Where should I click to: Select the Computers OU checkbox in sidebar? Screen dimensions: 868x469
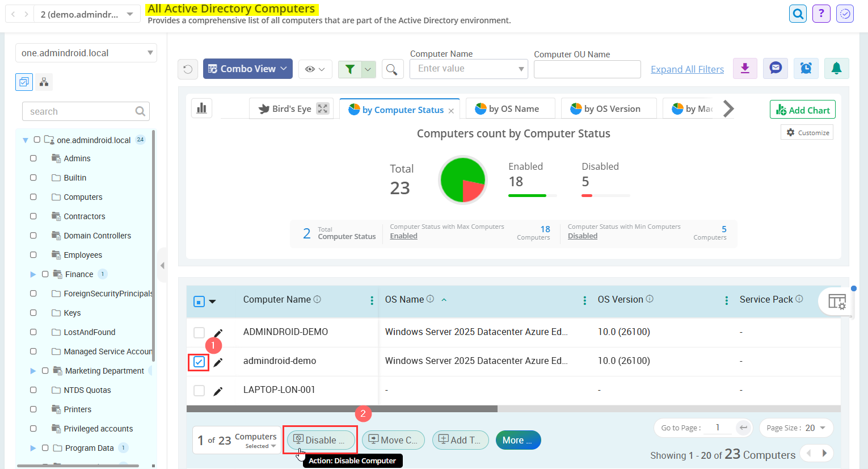pos(32,197)
